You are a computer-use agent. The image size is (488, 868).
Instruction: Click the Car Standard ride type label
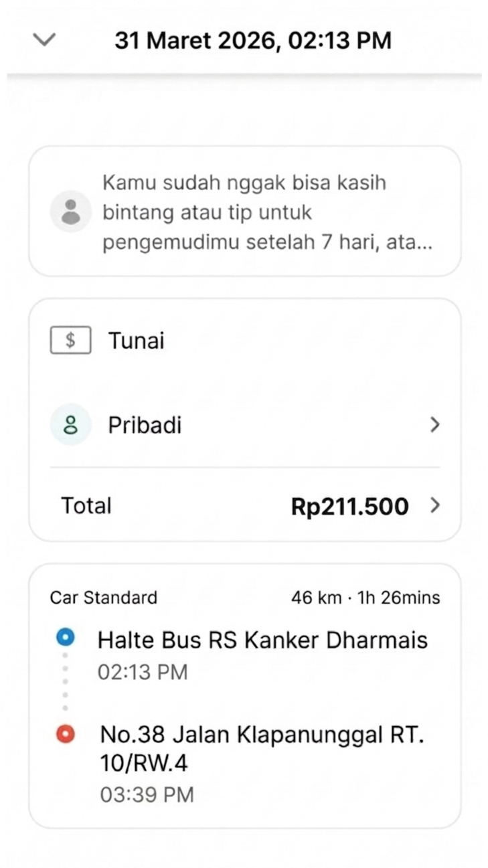(104, 598)
